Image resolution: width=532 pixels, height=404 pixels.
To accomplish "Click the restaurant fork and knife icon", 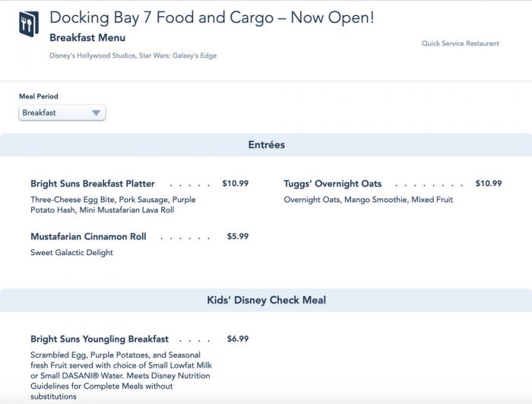I will [28, 25].
